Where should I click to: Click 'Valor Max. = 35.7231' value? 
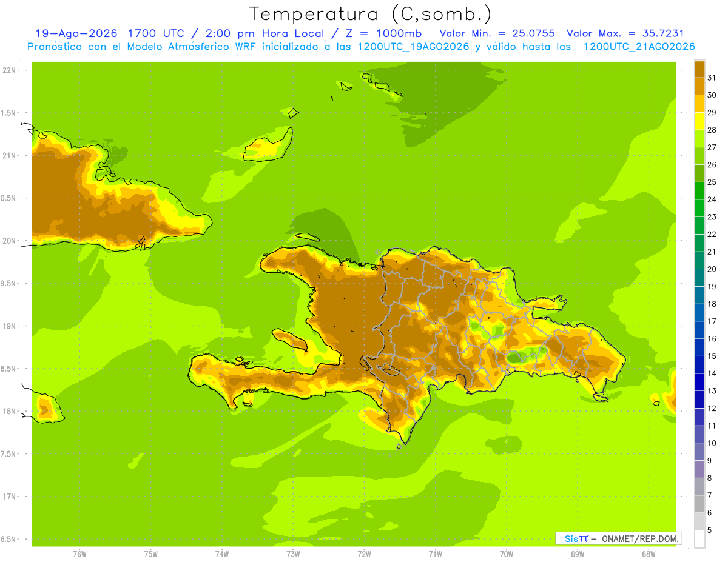625,34
